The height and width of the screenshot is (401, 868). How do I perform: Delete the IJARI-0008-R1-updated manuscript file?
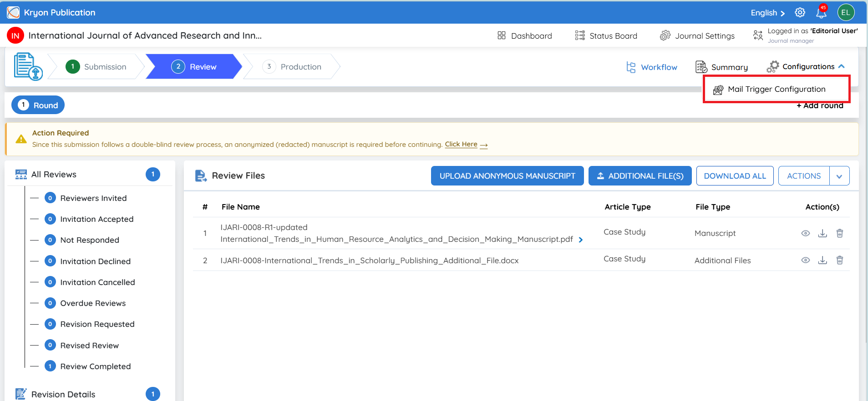point(840,233)
